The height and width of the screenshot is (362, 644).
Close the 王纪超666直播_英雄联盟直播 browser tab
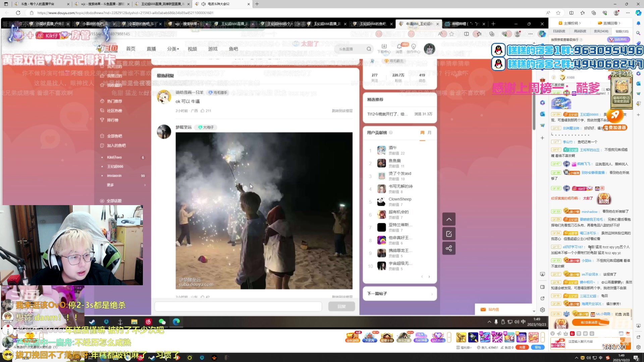click(188, 4)
